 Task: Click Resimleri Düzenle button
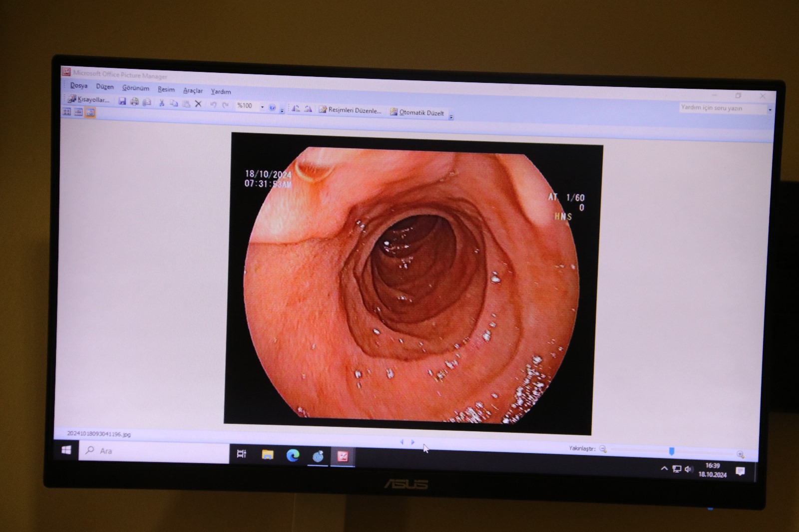pos(350,110)
